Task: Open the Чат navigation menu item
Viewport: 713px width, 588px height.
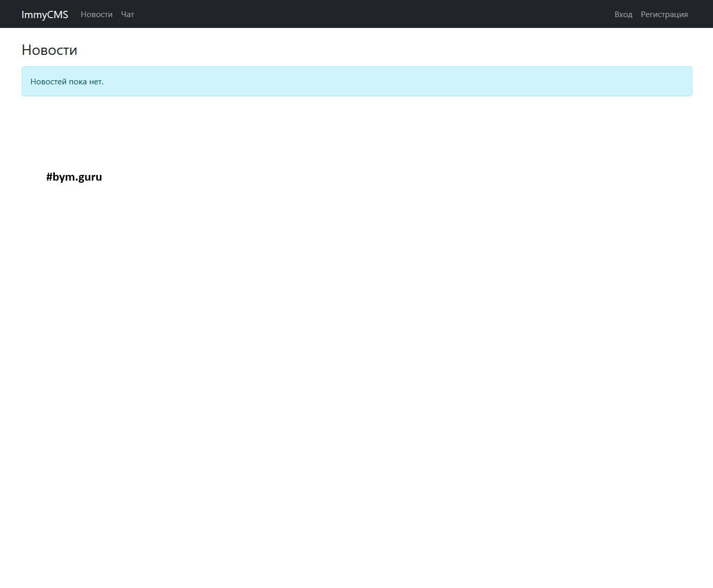Action: 127,14
